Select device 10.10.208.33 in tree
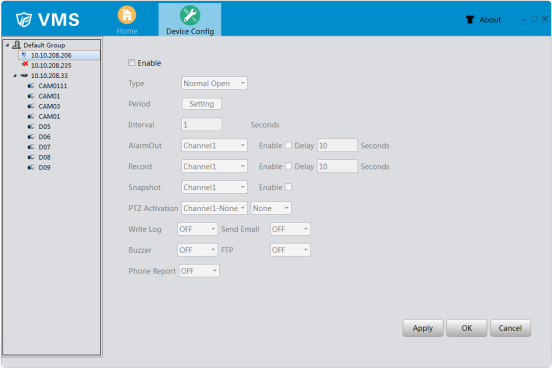Viewport: 552px width, 368px height. (49, 76)
